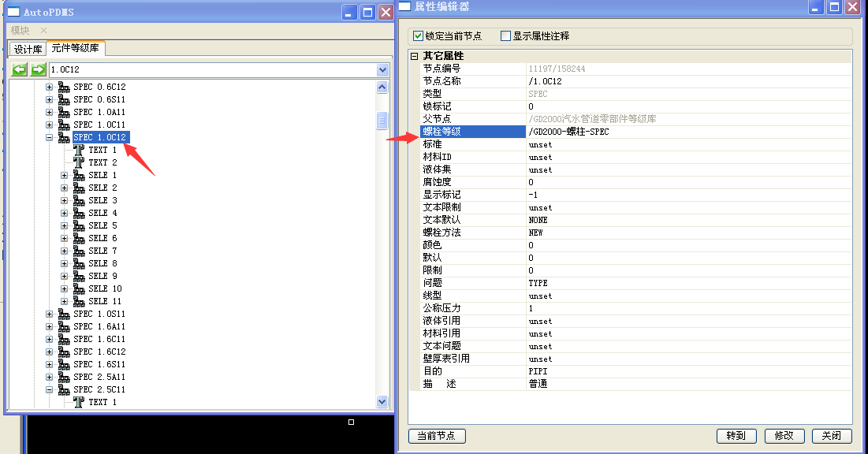
Task: Uncheck 锁定当前节点 checkbox
Action: [x=419, y=36]
